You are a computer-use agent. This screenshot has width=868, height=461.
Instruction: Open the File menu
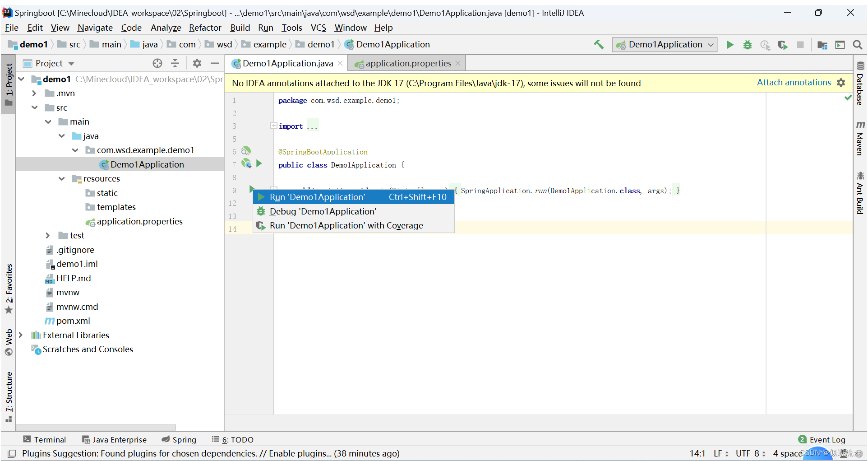coord(12,28)
